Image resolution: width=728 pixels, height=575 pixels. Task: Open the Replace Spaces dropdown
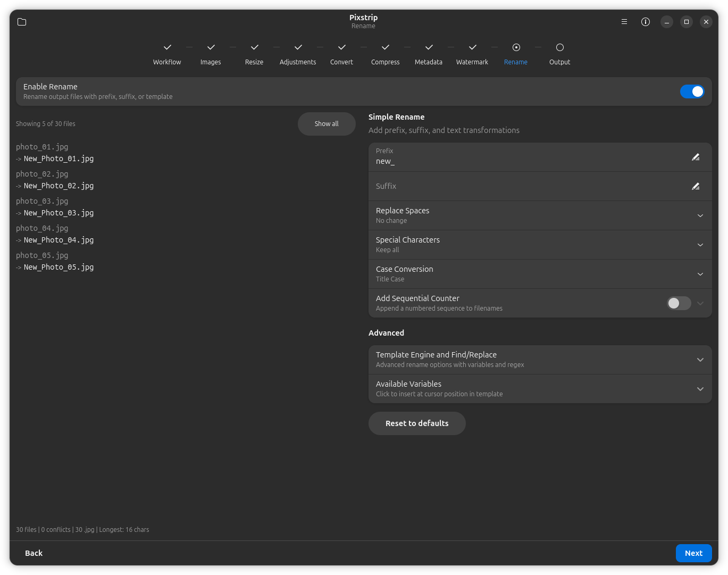click(700, 215)
